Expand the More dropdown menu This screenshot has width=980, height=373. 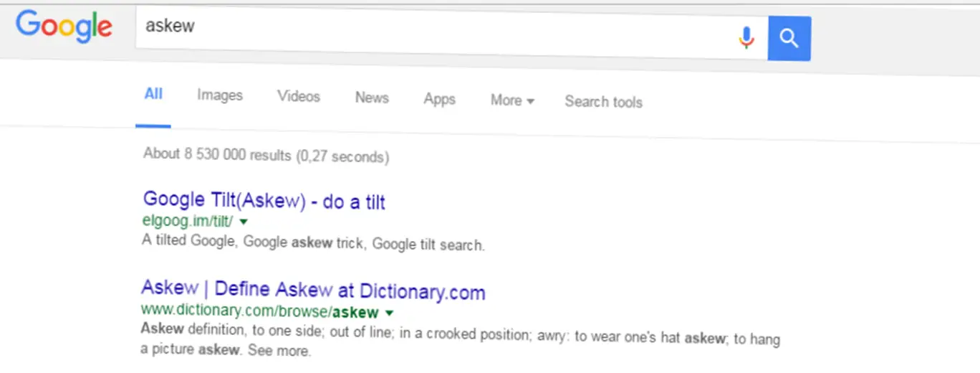(512, 100)
